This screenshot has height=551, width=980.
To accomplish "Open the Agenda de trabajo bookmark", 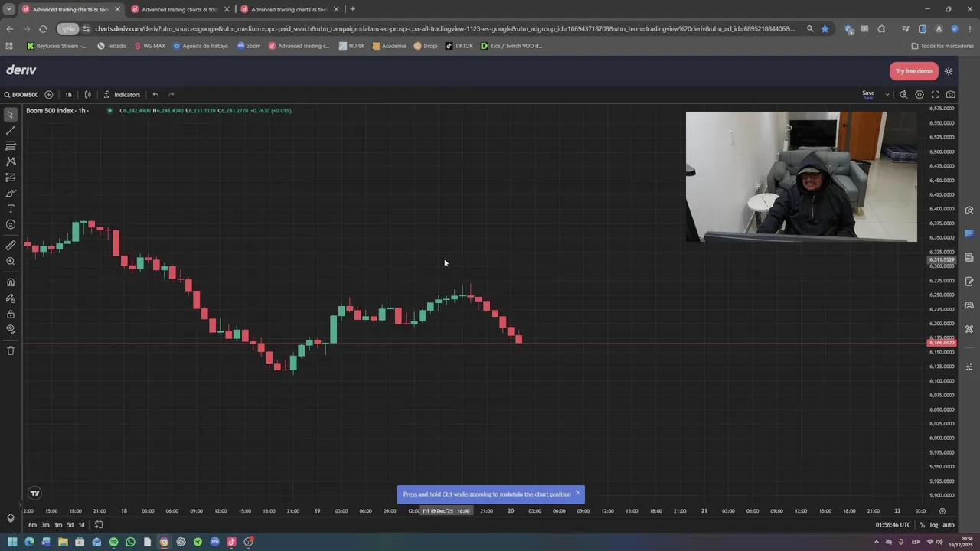I will pyautogui.click(x=201, y=46).
